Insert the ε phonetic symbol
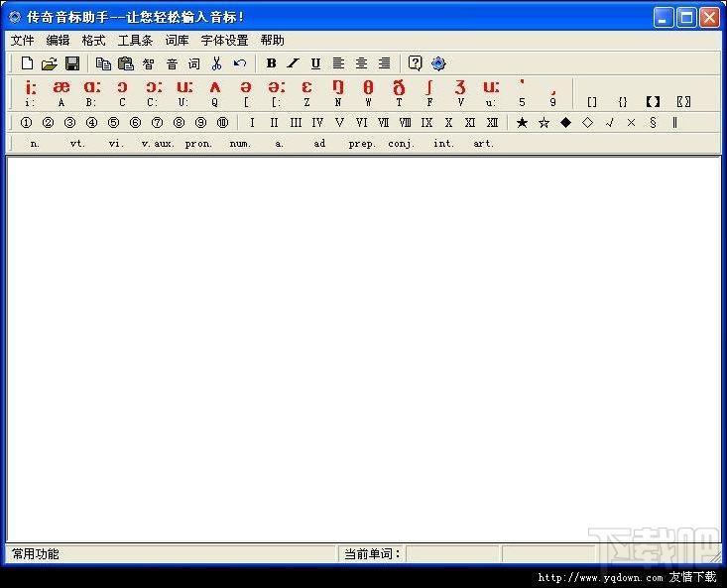 (x=306, y=93)
